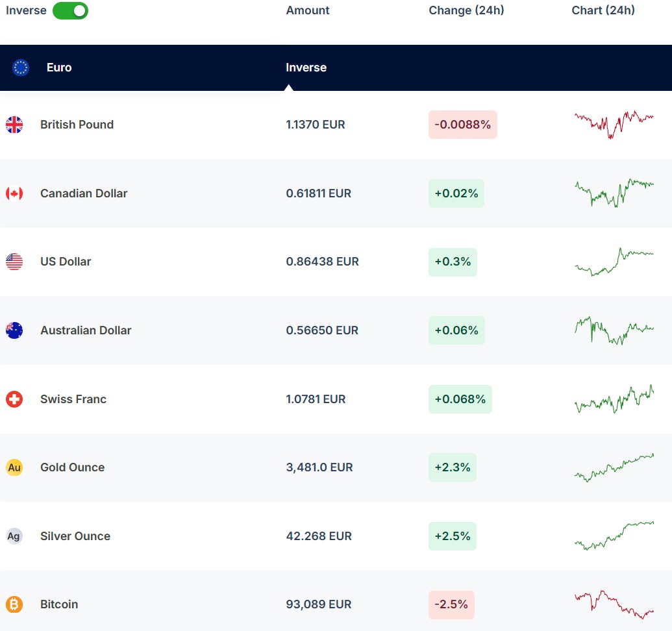This screenshot has height=631, width=672.
Task: Click the Chart (24h) column header
Action: click(x=603, y=10)
